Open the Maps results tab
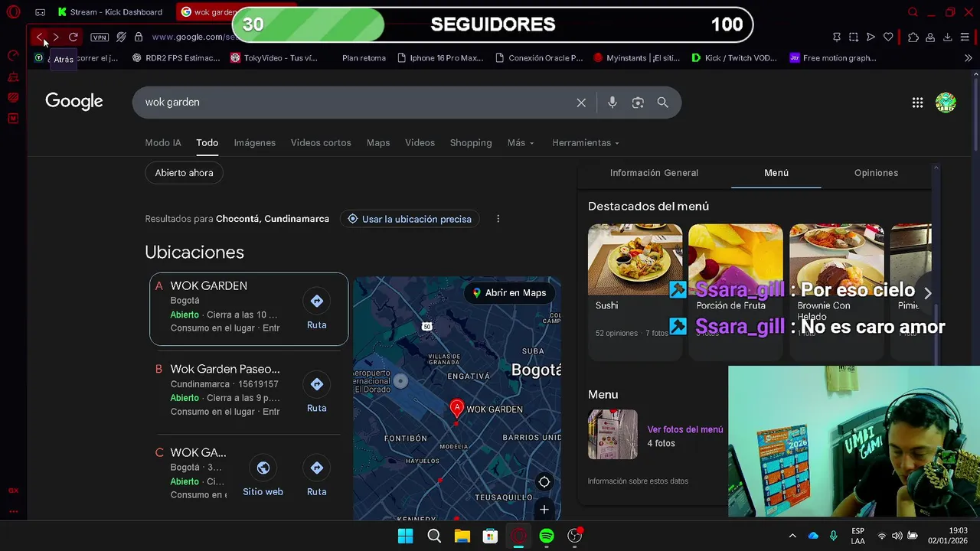 [x=378, y=143]
